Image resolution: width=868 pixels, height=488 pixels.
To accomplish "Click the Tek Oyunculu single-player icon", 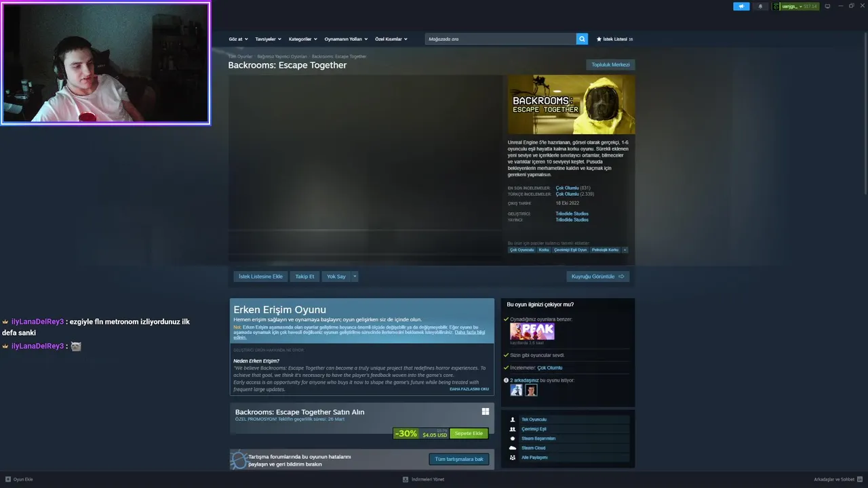I will pos(513,420).
